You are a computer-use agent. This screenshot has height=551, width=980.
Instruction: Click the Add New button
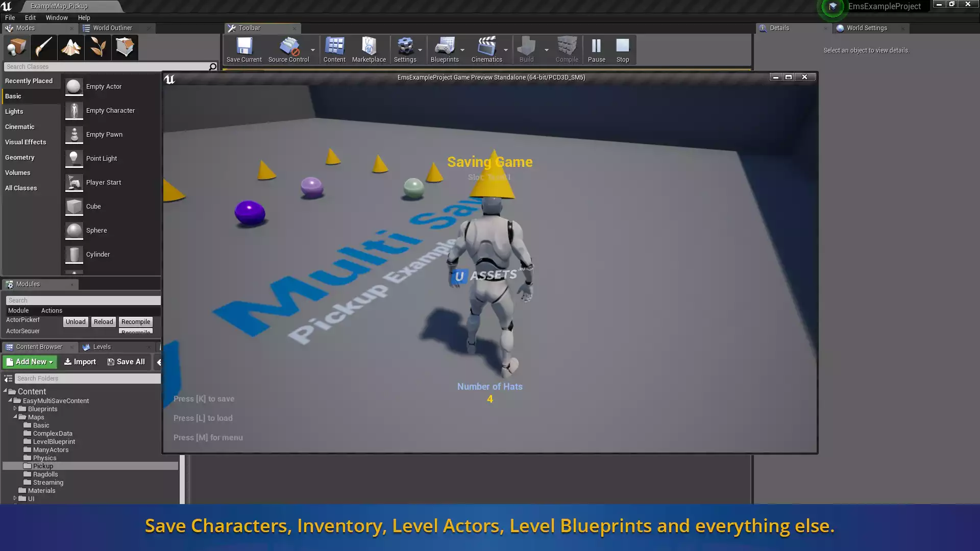pyautogui.click(x=30, y=362)
